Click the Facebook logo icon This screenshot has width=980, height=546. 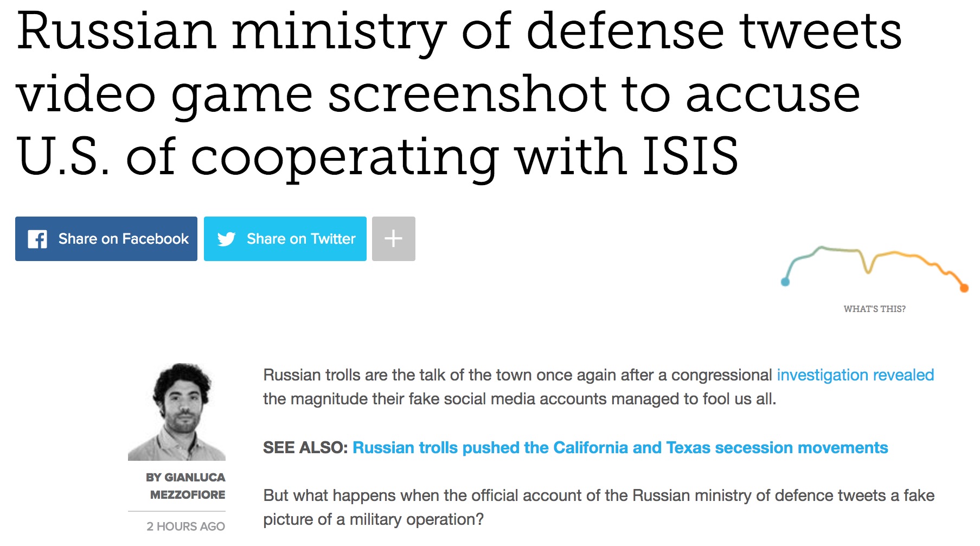(37, 239)
